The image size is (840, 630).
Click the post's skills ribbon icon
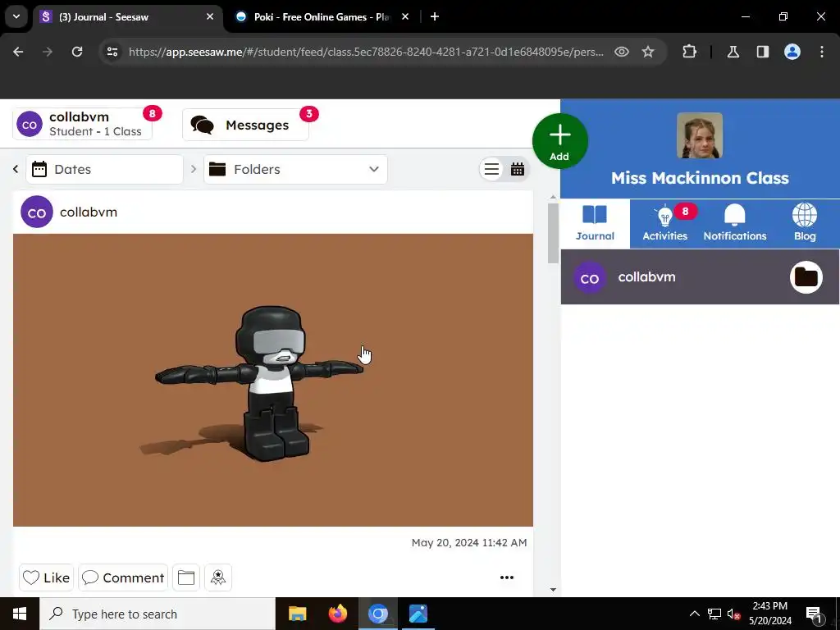218,577
